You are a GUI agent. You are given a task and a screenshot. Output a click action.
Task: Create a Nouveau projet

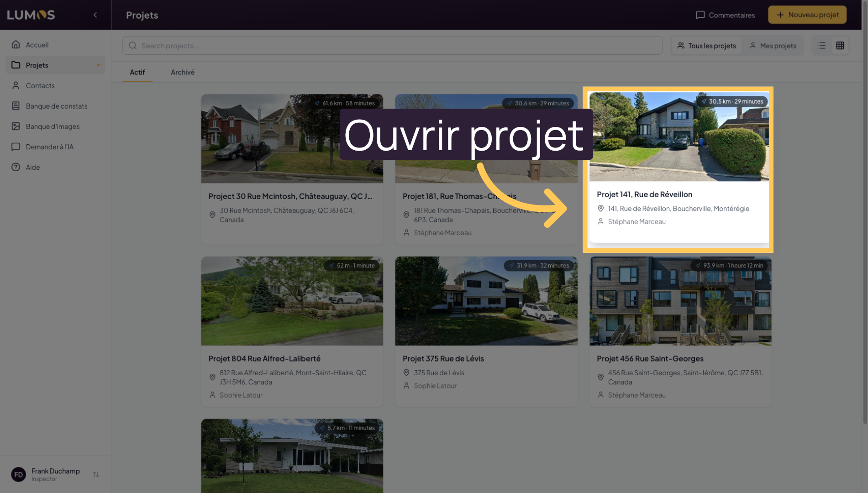click(807, 15)
